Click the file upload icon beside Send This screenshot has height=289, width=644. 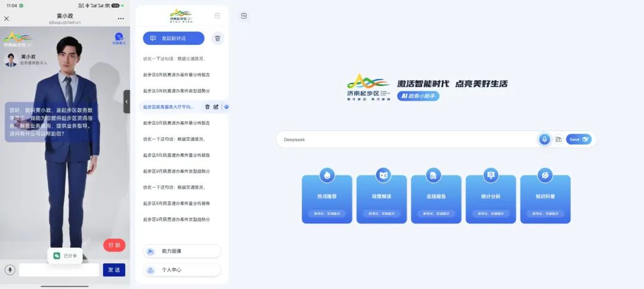tap(559, 139)
